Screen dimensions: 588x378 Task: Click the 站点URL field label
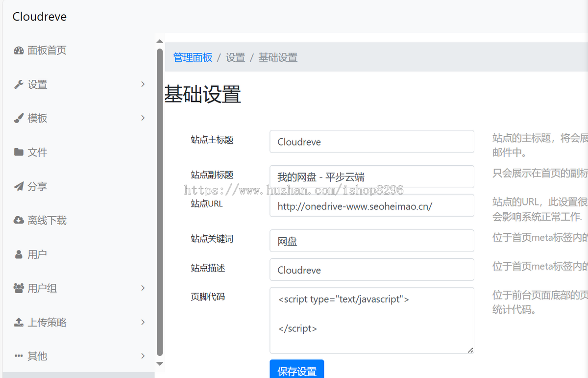tap(207, 203)
